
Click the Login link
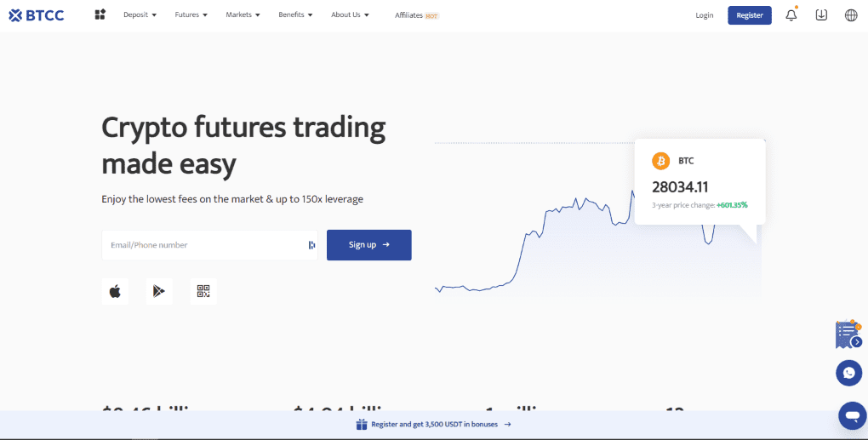pyautogui.click(x=705, y=15)
